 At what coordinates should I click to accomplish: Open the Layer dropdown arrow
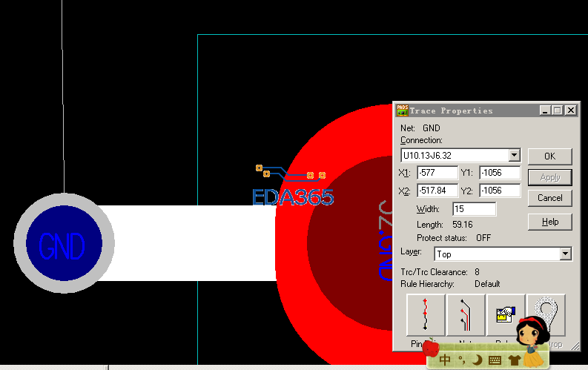tap(566, 254)
